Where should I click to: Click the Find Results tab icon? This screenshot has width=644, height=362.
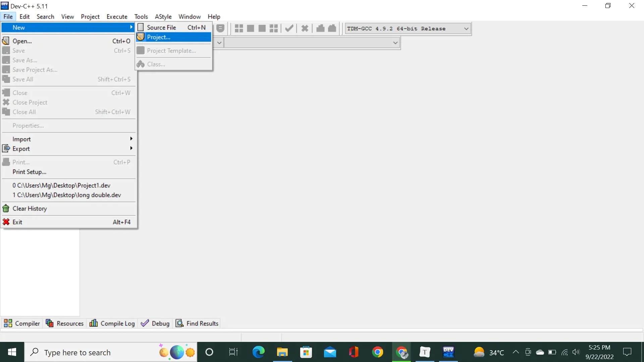[180, 323]
